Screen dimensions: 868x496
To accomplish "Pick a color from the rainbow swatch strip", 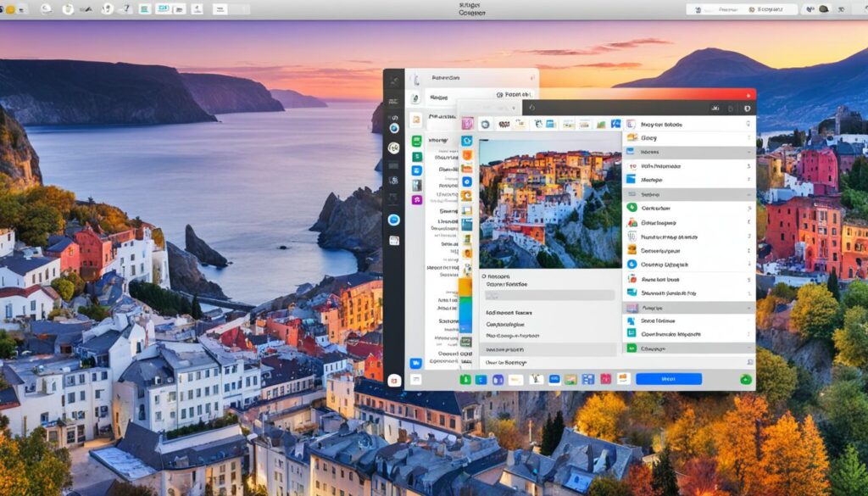I will [x=464, y=305].
